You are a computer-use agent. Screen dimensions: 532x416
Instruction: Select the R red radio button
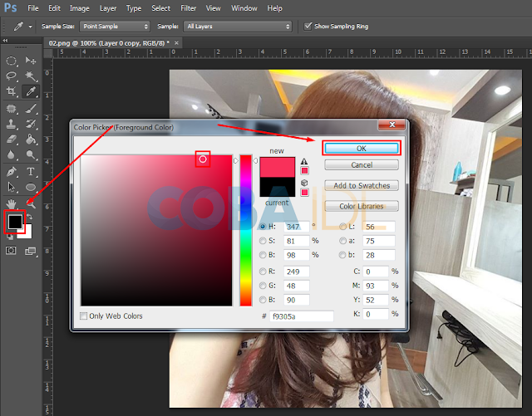click(x=263, y=272)
